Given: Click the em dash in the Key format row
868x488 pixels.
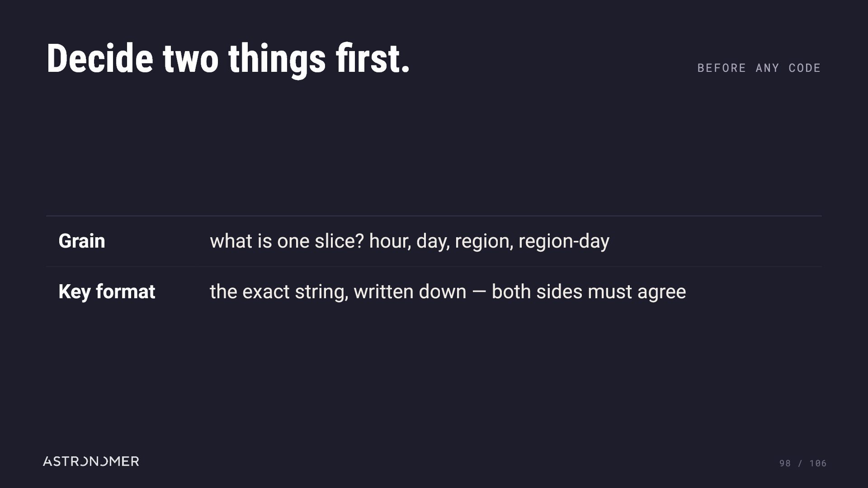Looking at the screenshot, I should [479, 292].
